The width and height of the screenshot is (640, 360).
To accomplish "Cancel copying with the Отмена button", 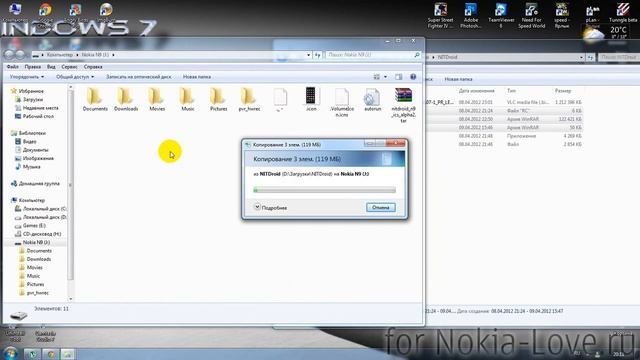I will click(381, 207).
